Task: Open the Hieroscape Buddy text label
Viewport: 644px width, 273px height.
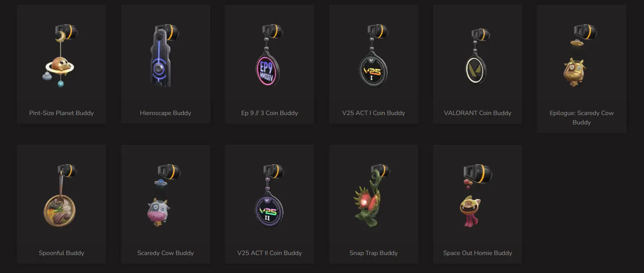Action: (165, 113)
